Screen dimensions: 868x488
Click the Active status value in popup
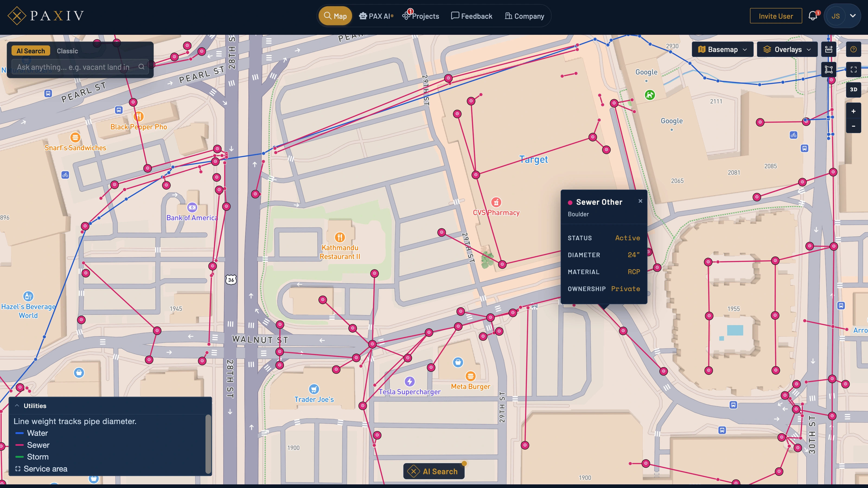[x=627, y=238]
